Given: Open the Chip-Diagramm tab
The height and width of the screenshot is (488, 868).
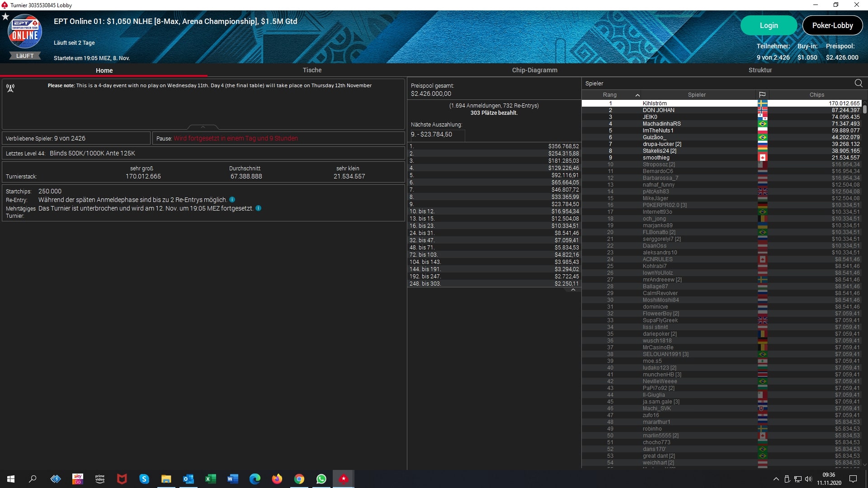Looking at the screenshot, I should pos(534,70).
